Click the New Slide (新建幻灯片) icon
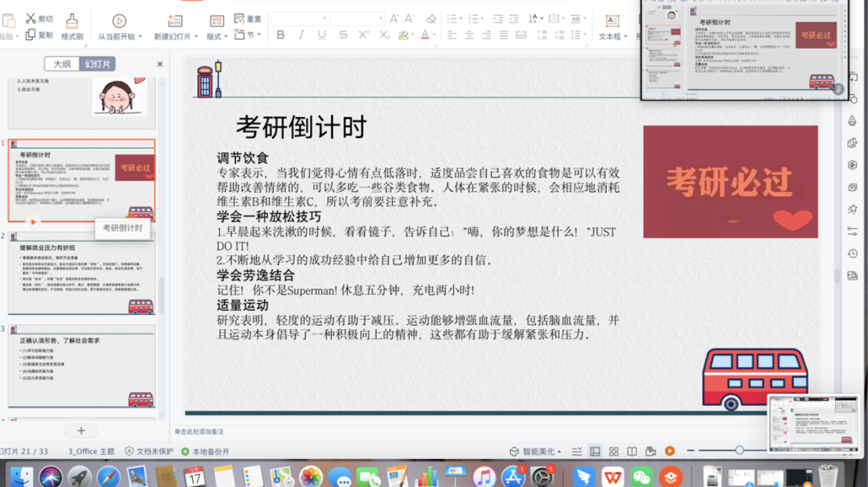The image size is (868, 487). point(175,21)
